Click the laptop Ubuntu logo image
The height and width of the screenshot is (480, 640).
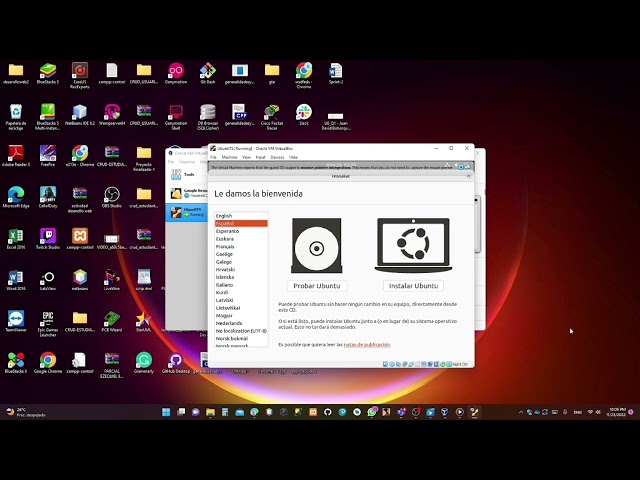413,245
